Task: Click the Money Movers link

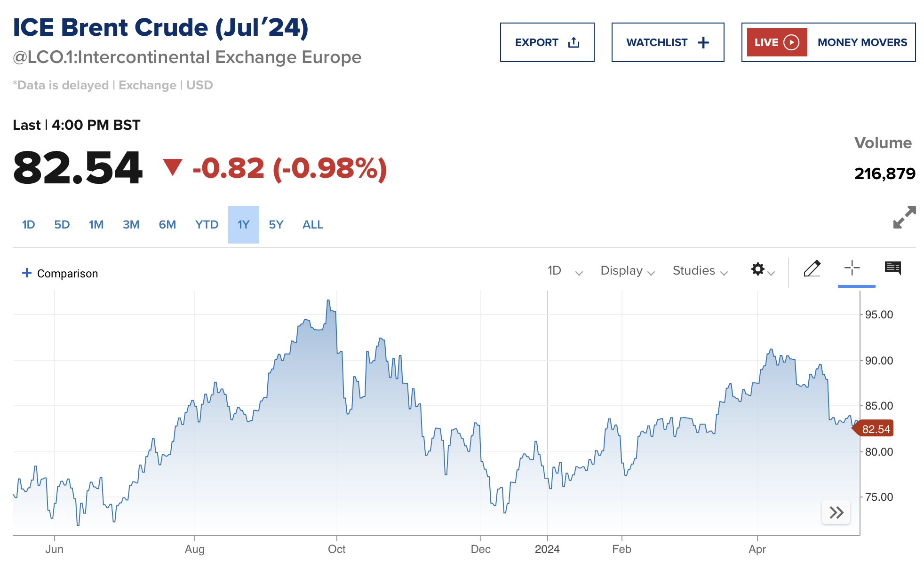Action: (x=862, y=42)
